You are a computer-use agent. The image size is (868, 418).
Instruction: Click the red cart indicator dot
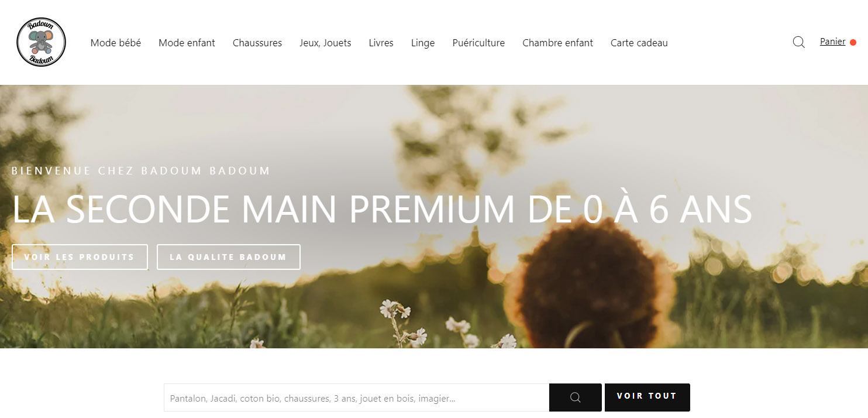click(x=853, y=42)
